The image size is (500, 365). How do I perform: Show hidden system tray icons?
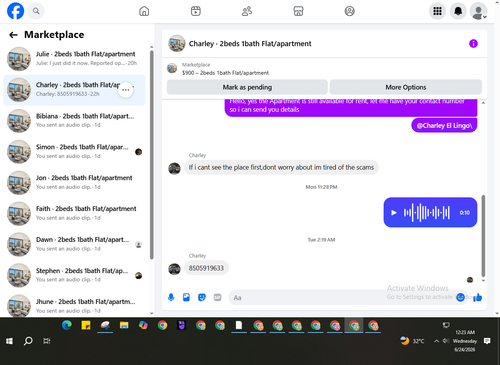pyautogui.click(x=436, y=341)
